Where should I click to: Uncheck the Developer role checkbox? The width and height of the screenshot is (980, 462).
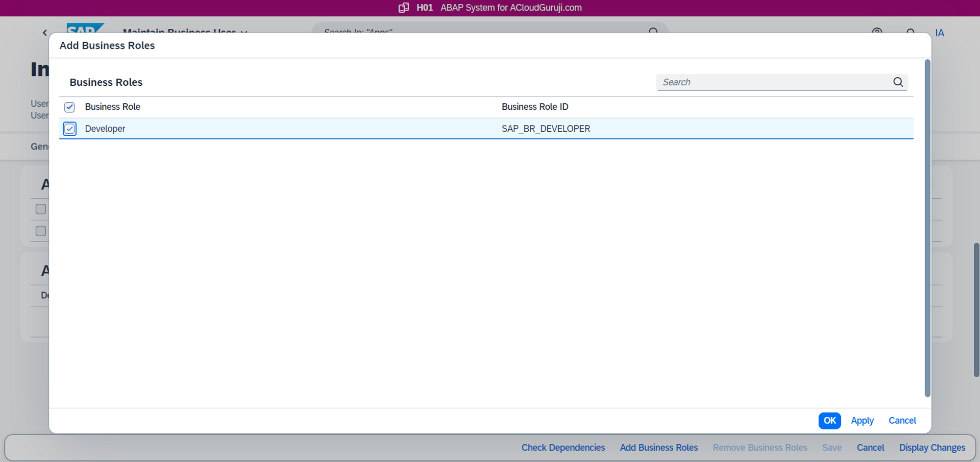pyautogui.click(x=70, y=129)
